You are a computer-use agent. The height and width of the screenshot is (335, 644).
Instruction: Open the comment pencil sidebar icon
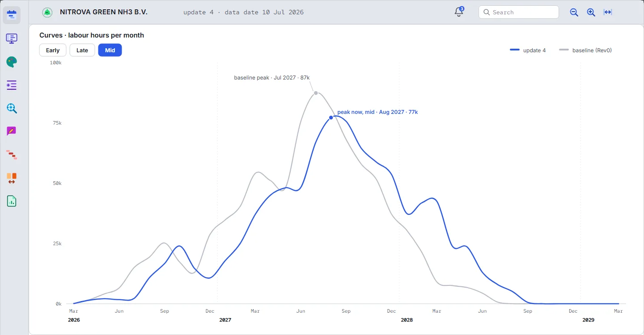12,131
